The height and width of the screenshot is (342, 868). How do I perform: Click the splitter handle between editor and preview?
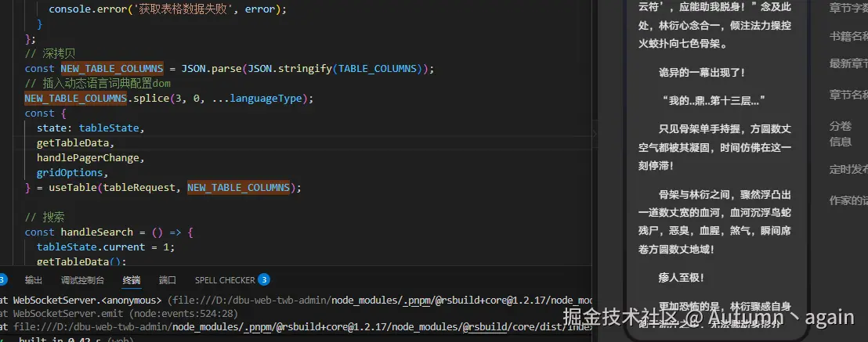coord(594,134)
